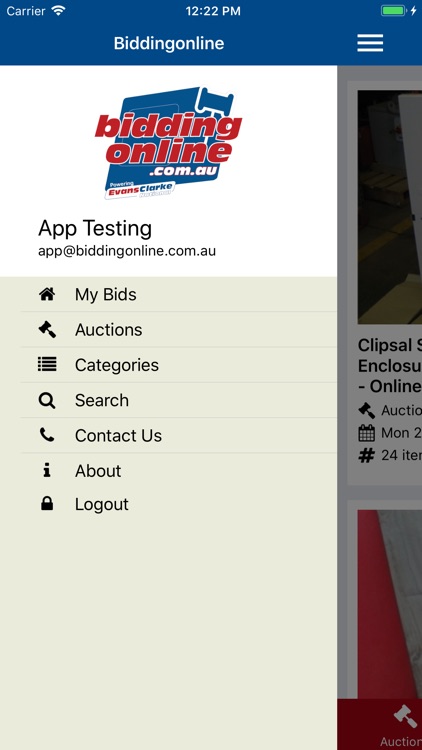
Task: Tap the Wi-Fi status icon
Action: click(58, 11)
